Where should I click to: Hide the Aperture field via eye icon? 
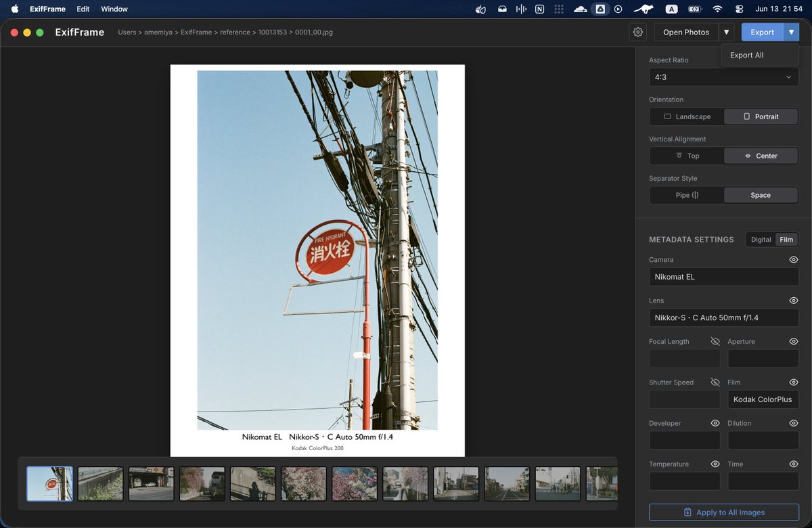tap(794, 341)
